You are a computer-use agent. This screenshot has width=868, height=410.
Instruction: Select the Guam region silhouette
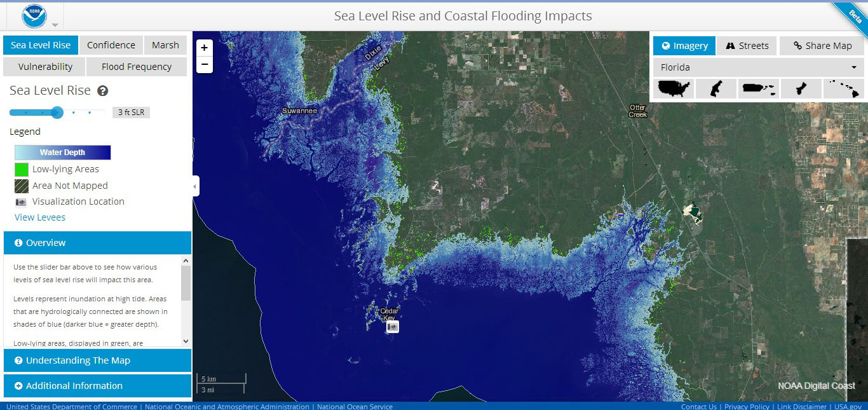(801, 88)
